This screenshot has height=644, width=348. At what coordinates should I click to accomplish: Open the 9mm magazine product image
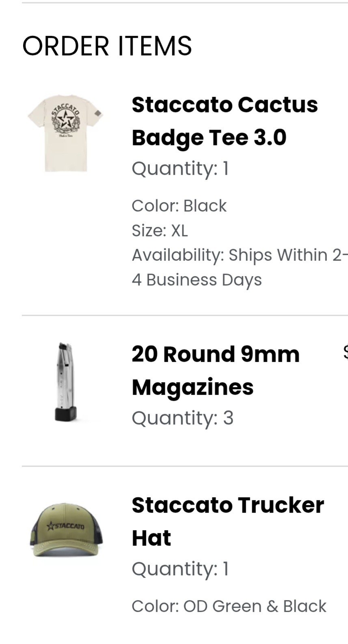65,382
